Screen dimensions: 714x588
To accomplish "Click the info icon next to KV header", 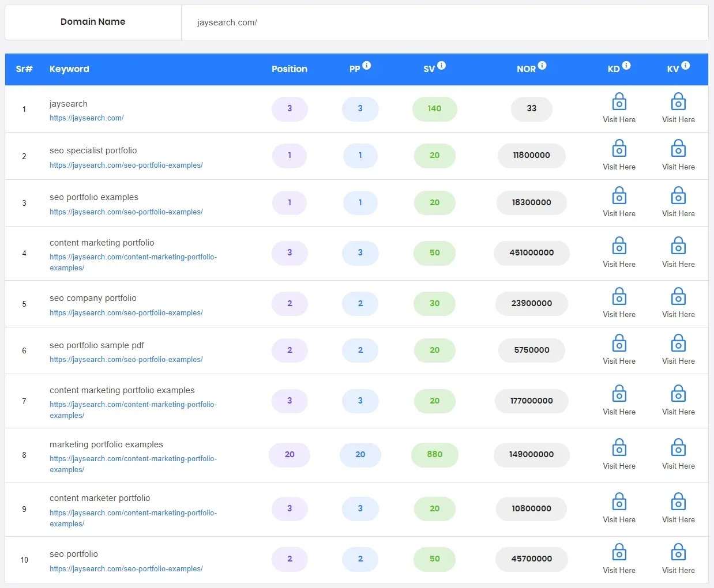I will pyautogui.click(x=686, y=66).
